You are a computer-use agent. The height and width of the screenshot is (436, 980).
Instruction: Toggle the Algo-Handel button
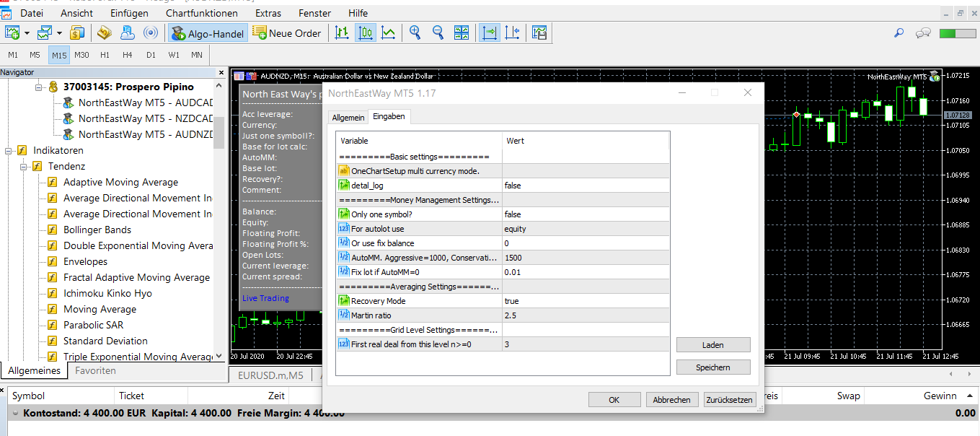[208, 32]
